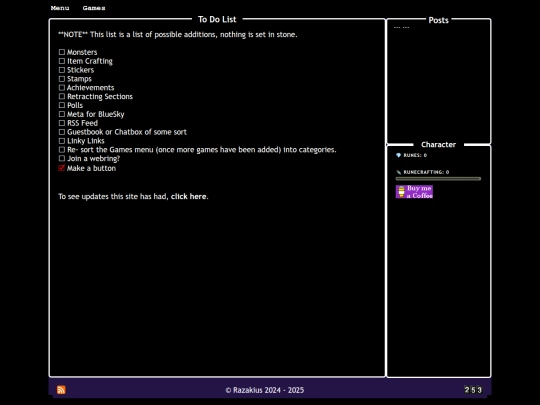Expand the Games dropdown menu
This screenshot has width=540, height=405.
[x=94, y=8]
